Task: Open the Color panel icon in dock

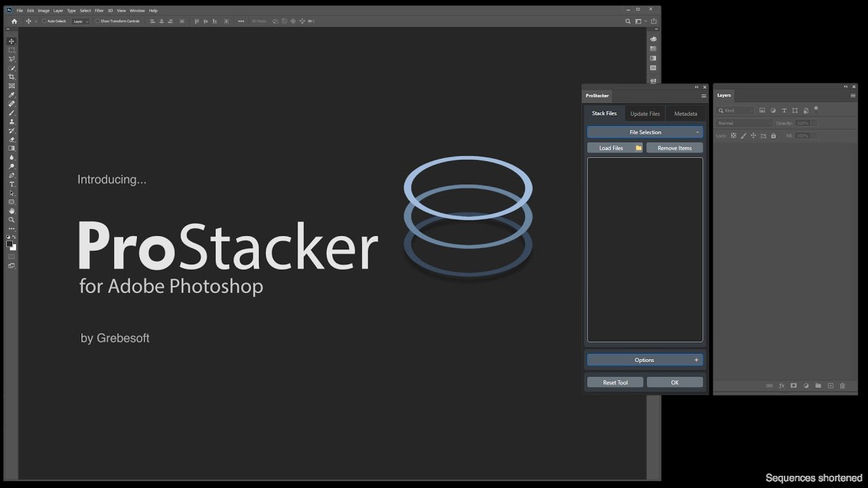Action: [653, 39]
